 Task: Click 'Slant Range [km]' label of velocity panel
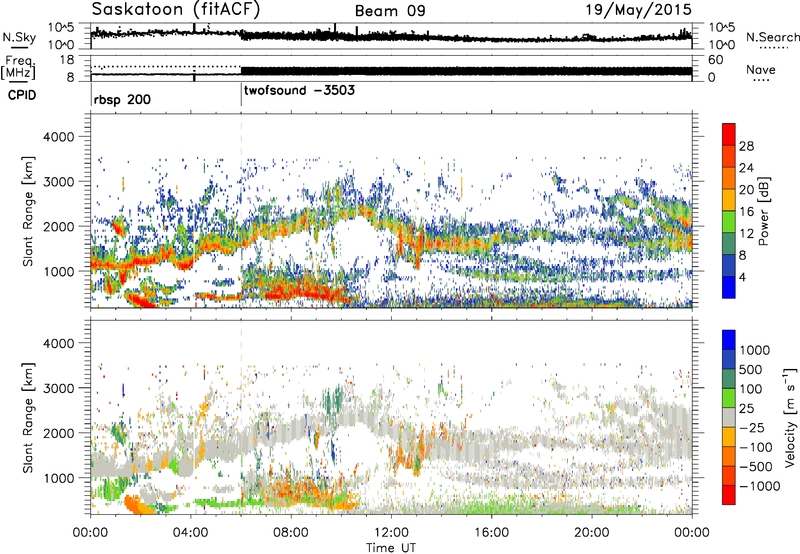point(28,417)
